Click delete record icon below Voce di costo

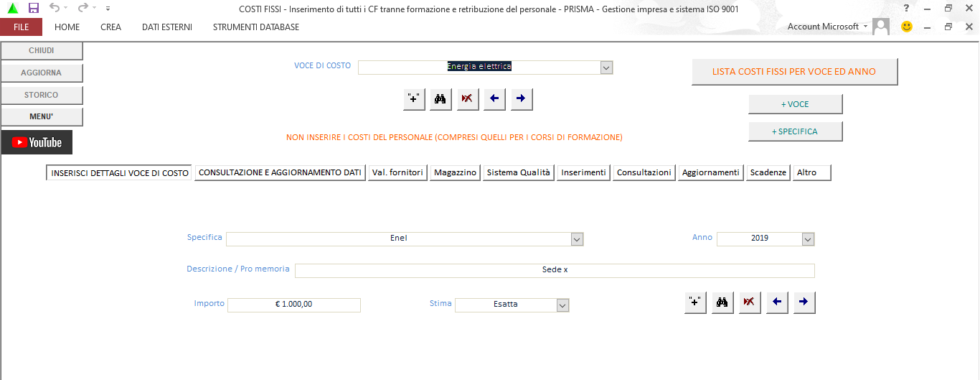(x=467, y=99)
